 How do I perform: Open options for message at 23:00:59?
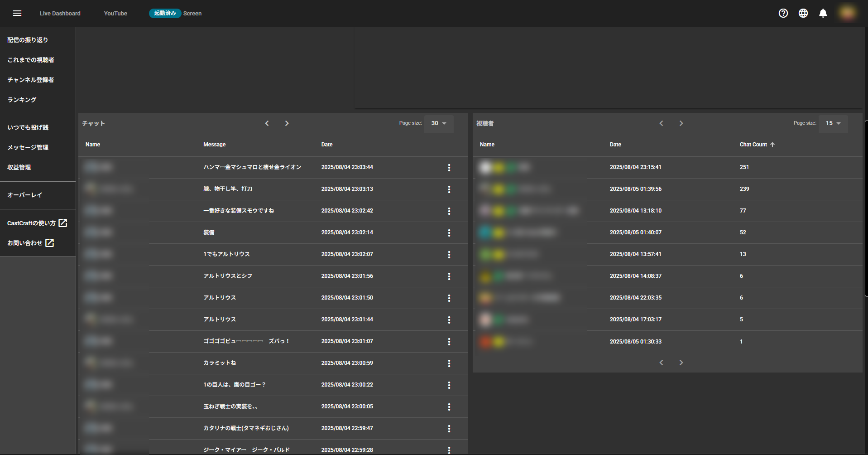coord(449,363)
